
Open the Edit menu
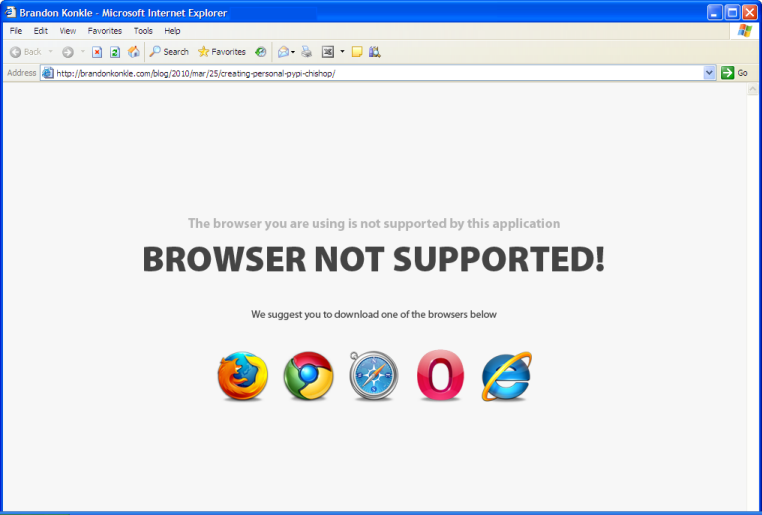click(41, 31)
